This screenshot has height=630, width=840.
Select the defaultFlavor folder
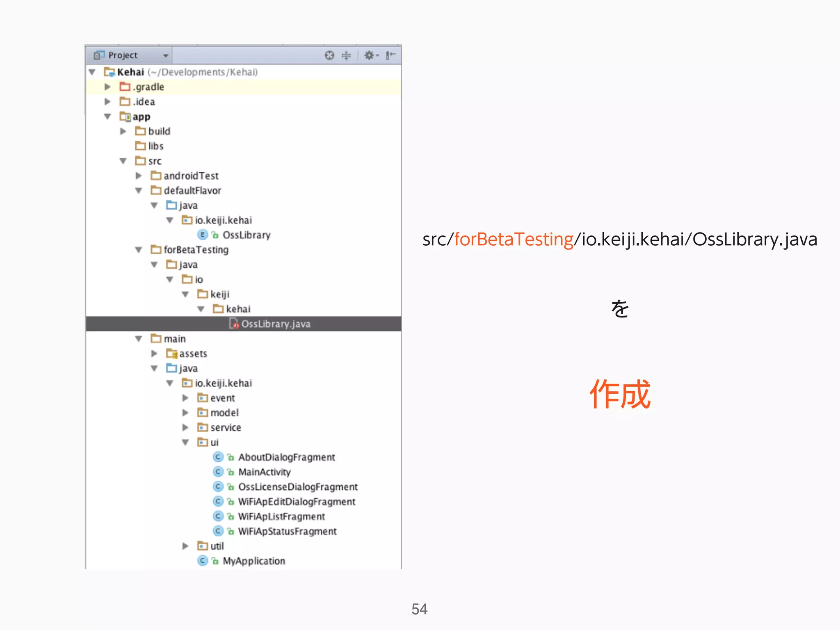click(192, 191)
